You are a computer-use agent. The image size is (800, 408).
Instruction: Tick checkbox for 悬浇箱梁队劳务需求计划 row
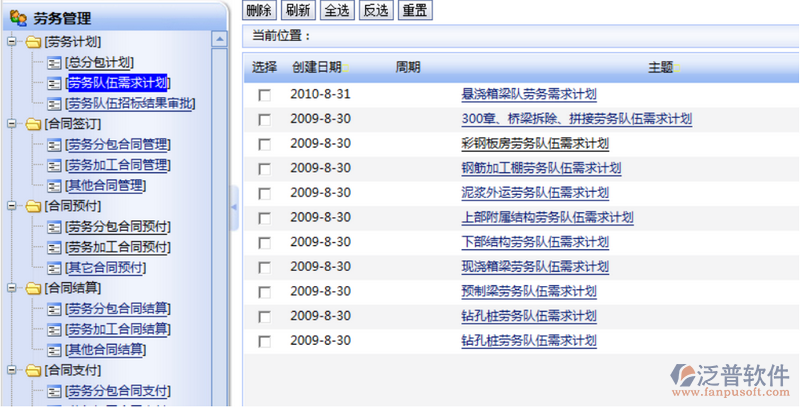pyautogui.click(x=264, y=95)
